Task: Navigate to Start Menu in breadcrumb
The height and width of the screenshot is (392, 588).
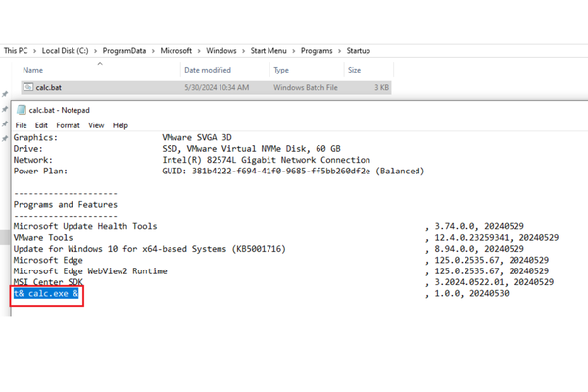Action: pos(269,51)
